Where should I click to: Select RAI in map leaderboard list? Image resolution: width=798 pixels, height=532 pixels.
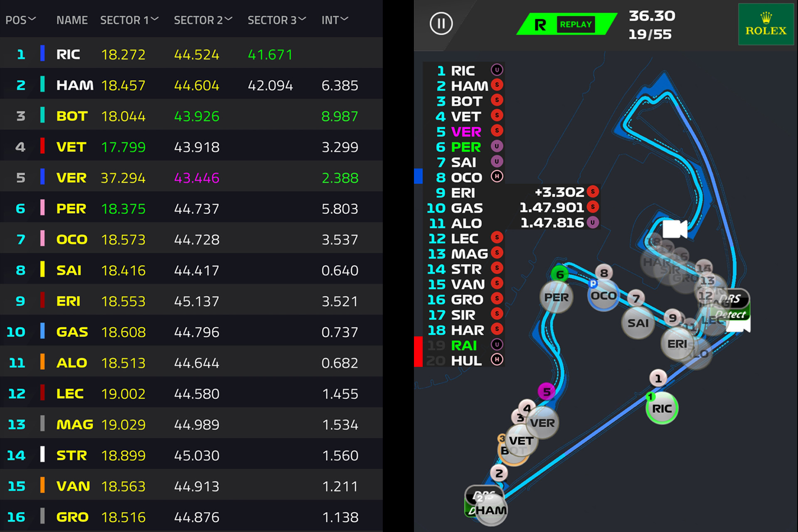[x=463, y=345]
